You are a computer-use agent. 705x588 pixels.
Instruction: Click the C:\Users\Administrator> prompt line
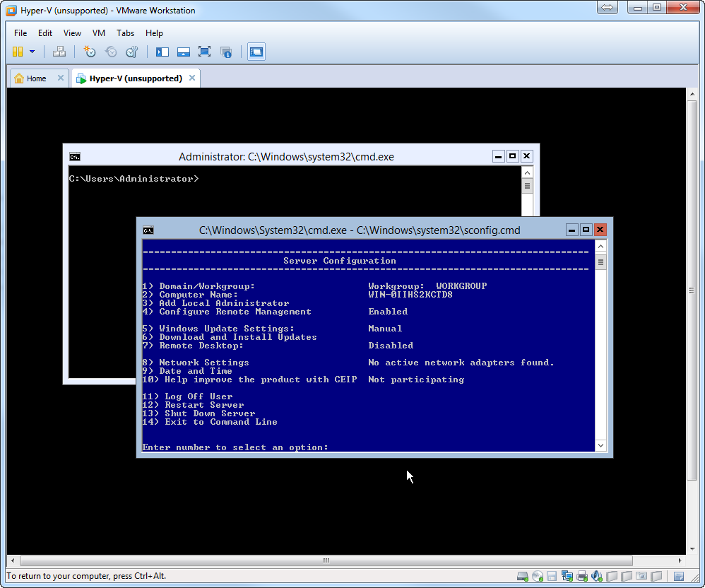click(134, 179)
